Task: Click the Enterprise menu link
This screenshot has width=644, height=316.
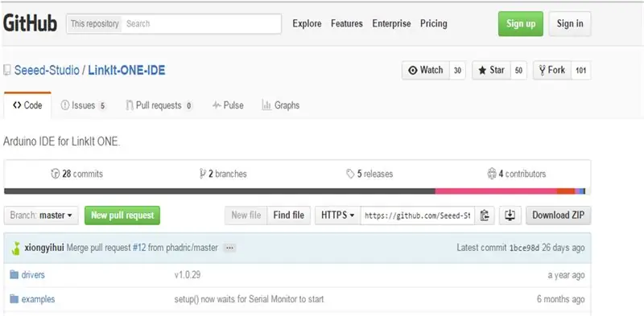Action: pos(391,24)
